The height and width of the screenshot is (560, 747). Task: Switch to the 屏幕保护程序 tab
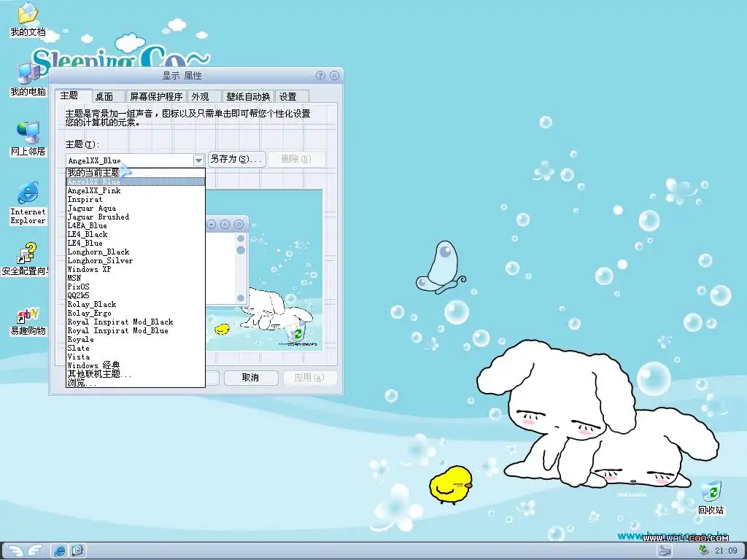pos(156,97)
